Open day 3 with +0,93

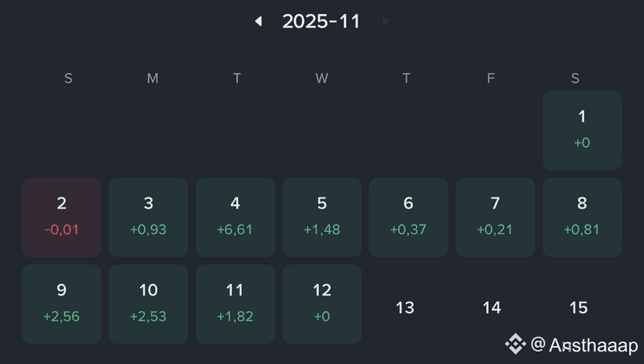point(149,217)
